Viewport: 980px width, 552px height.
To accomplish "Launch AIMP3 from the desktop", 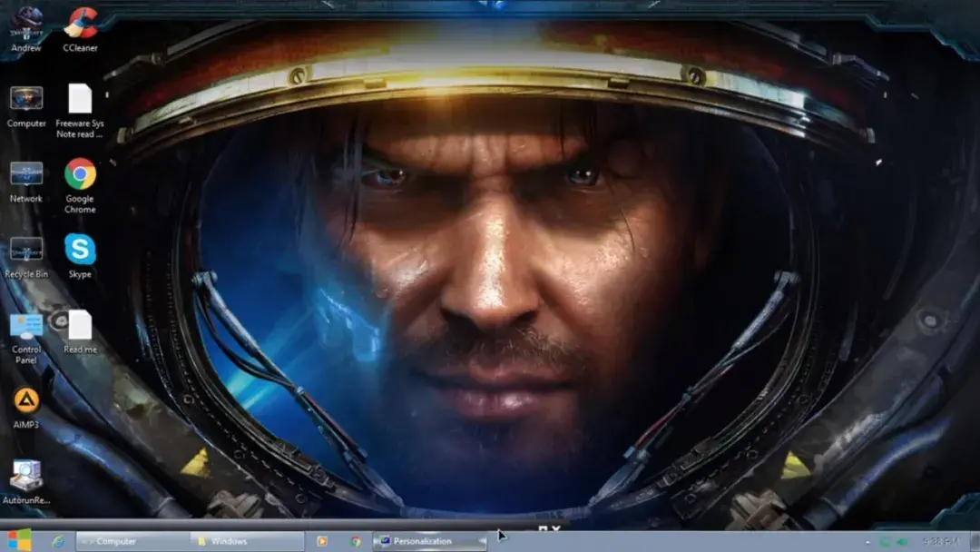I will coord(26,408).
